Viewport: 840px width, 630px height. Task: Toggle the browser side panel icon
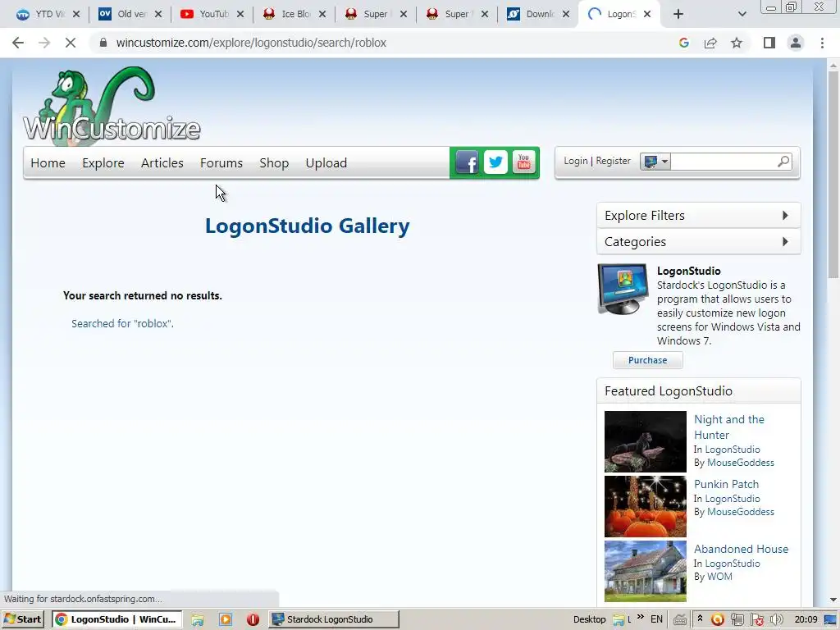769,43
